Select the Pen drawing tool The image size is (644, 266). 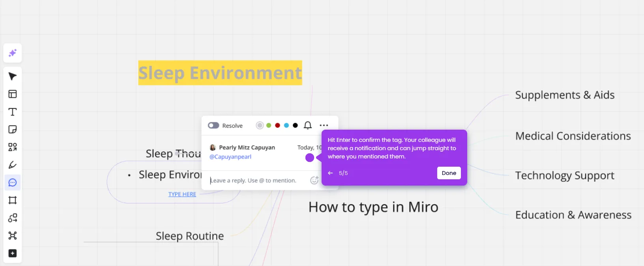click(13, 165)
